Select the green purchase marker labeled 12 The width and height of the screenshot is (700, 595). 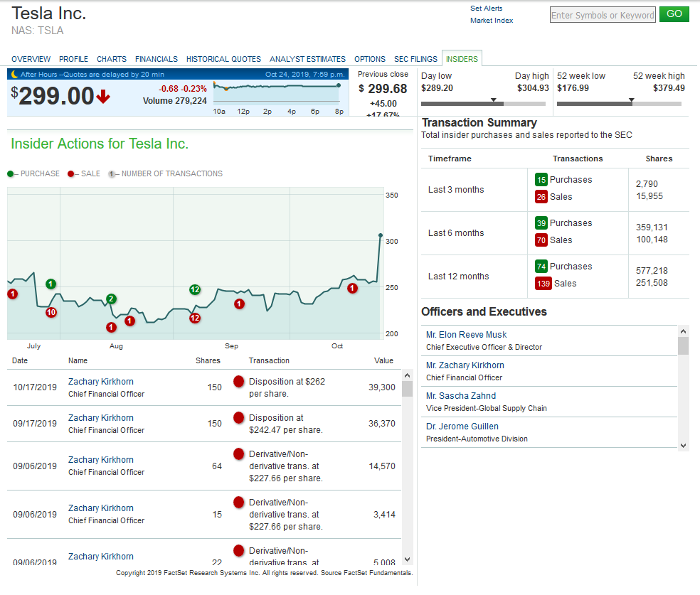[x=195, y=289]
